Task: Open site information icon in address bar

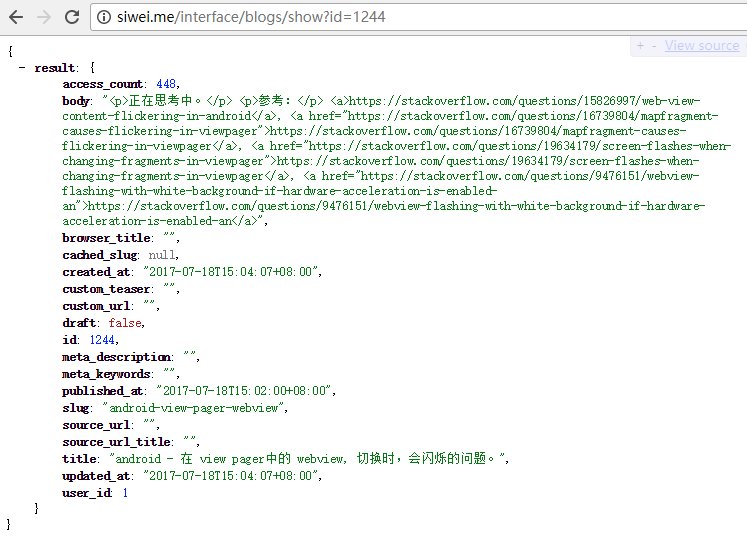Action: 104,17
